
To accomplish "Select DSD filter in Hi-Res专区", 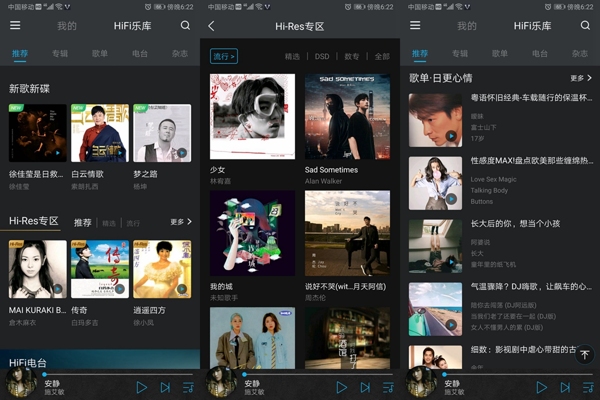I will click(x=322, y=57).
